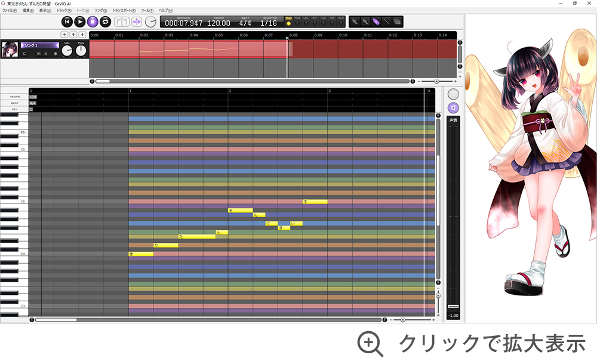
Task: Open the 編集 menu
Action: click(x=28, y=11)
